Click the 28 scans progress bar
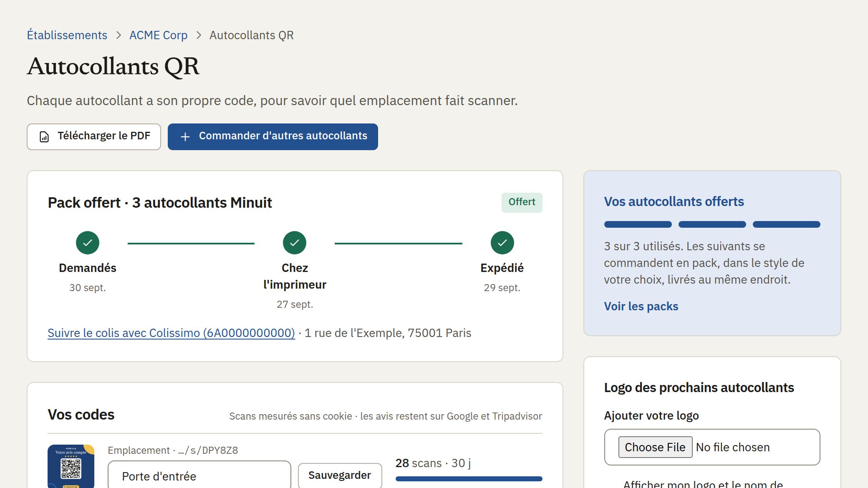This screenshot has width=868, height=488. pos(469,479)
